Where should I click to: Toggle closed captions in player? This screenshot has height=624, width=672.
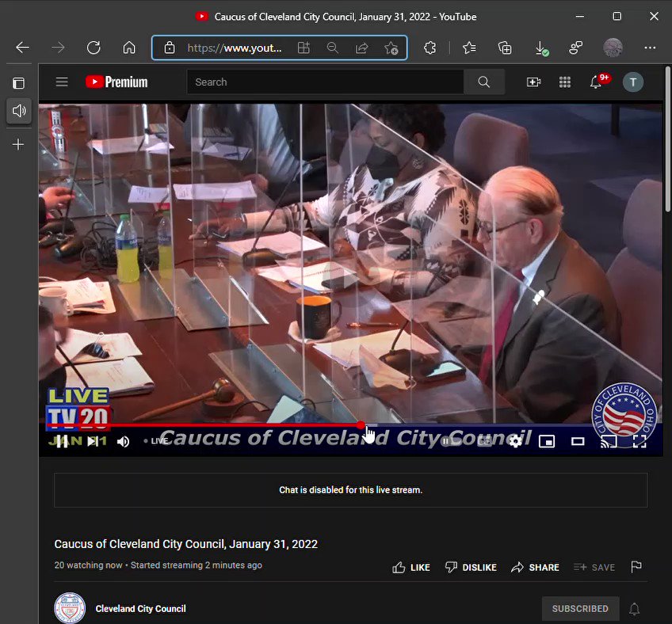click(x=485, y=441)
